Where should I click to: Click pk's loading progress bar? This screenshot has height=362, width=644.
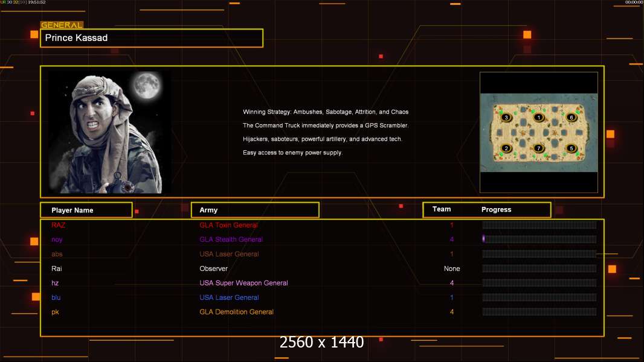[x=539, y=311]
